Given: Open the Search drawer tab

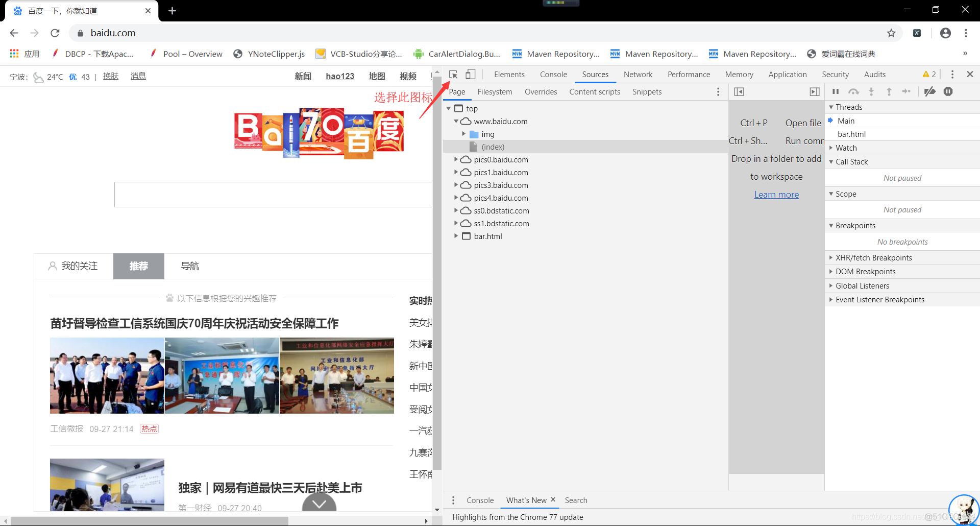Looking at the screenshot, I should pos(576,500).
